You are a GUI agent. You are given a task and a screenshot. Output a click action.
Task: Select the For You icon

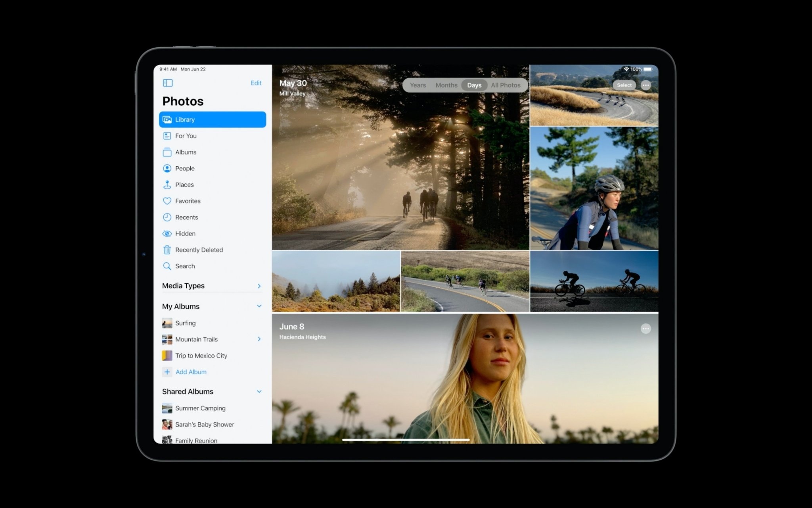pyautogui.click(x=167, y=136)
